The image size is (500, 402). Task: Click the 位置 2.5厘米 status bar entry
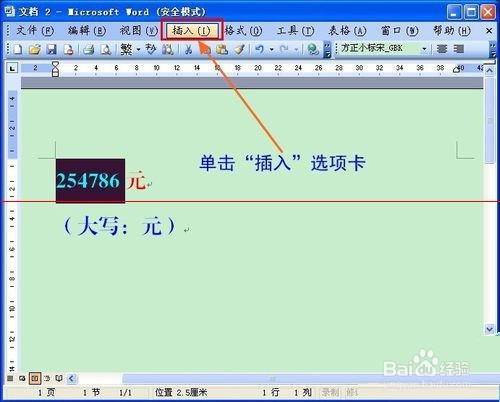(x=181, y=392)
